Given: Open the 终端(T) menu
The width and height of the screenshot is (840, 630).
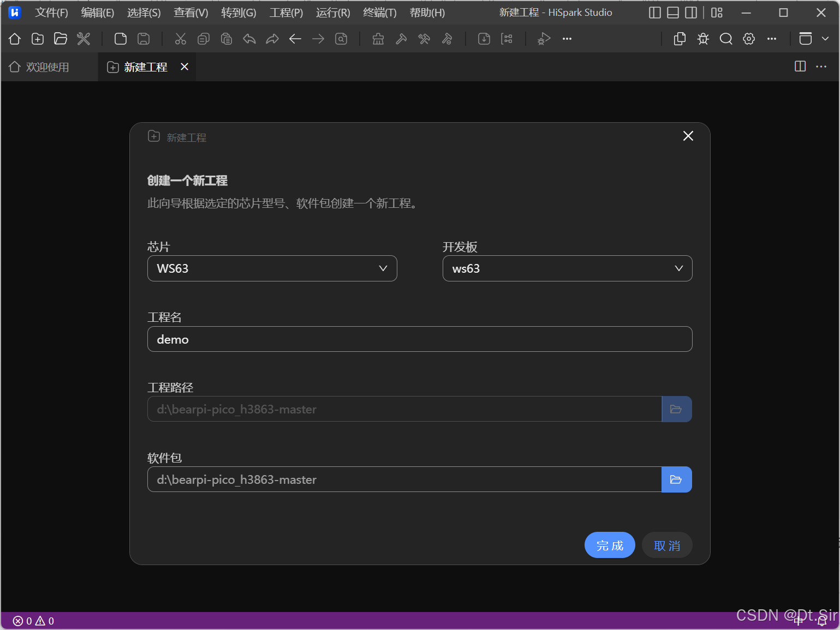Looking at the screenshot, I should pos(380,13).
